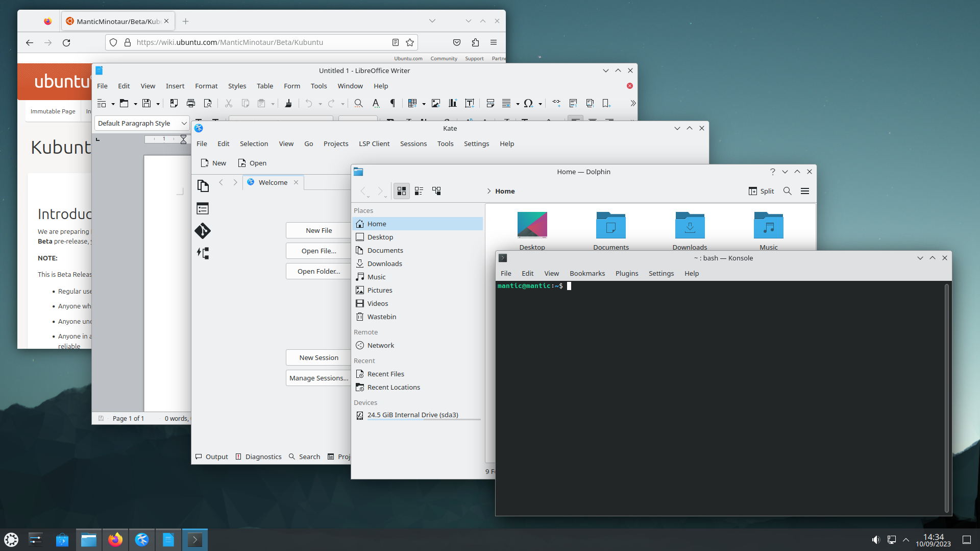Open Dolphin search magnifier icon
This screenshot has width=980, height=551.
tap(788, 191)
